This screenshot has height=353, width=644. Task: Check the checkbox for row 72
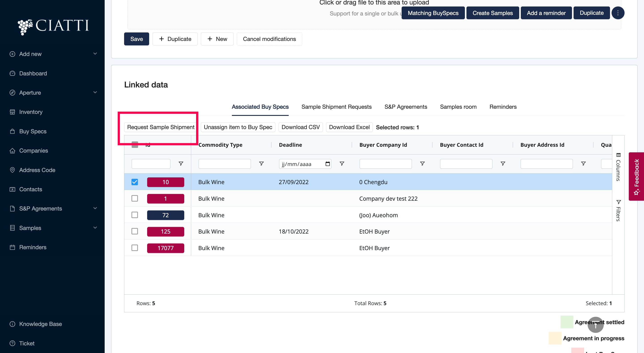click(x=135, y=215)
